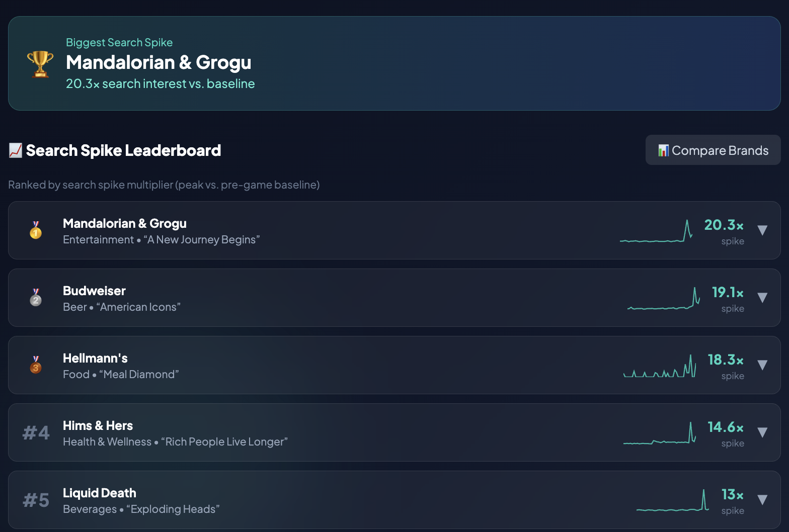The image size is (789, 532).
Task: Click the Hims & Hers sparkline chart
Action: (660, 433)
